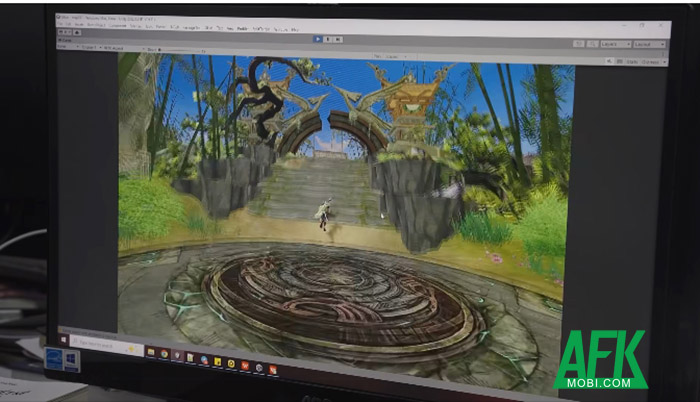This screenshot has height=402, width=700.
Task: Click the Windows Start button
Action: [x=63, y=340]
